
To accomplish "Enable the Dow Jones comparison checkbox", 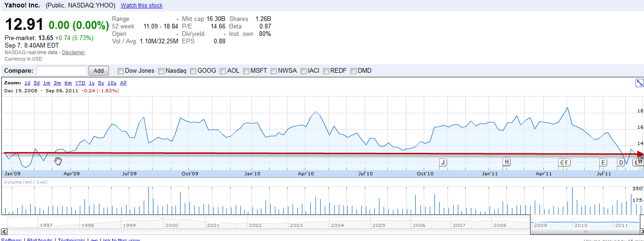I will [121, 71].
